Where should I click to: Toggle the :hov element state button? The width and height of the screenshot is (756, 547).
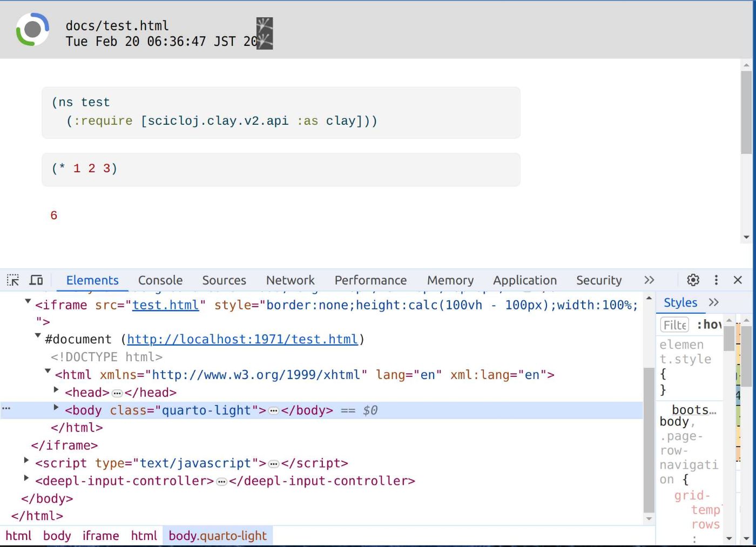709,325
